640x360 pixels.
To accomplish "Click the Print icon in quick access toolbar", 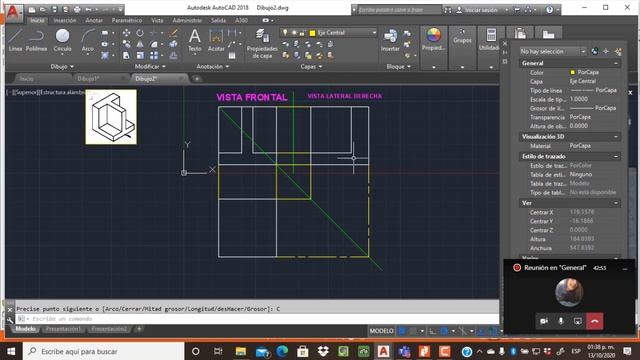I will tap(77, 9).
